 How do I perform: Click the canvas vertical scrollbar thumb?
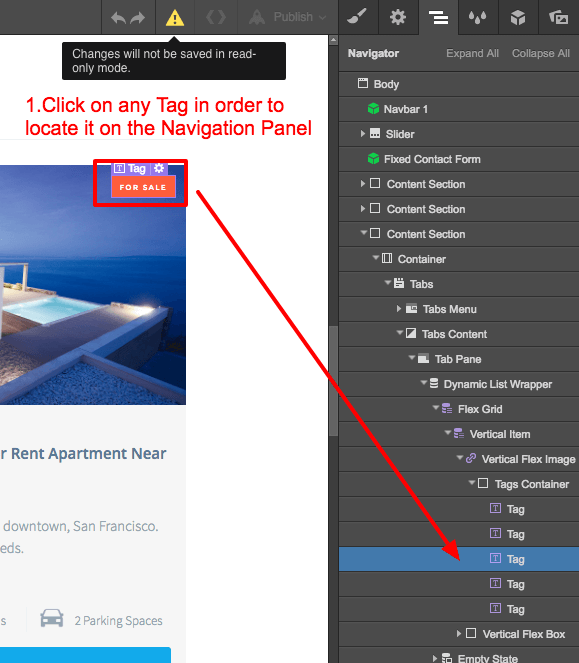[333, 381]
